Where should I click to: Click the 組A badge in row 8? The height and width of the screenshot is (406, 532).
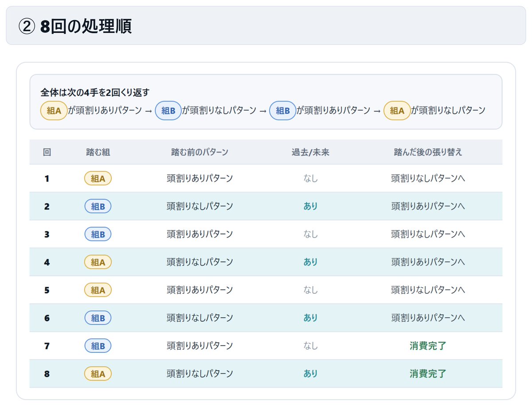(98, 374)
